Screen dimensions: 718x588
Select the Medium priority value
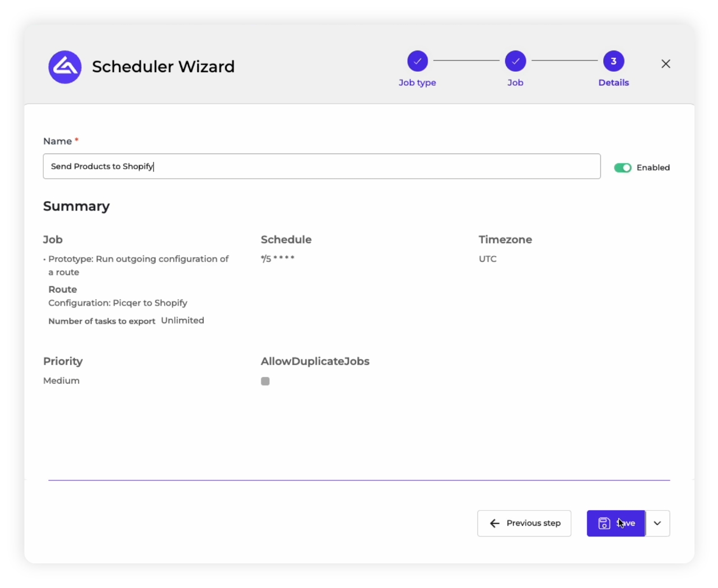(62, 381)
